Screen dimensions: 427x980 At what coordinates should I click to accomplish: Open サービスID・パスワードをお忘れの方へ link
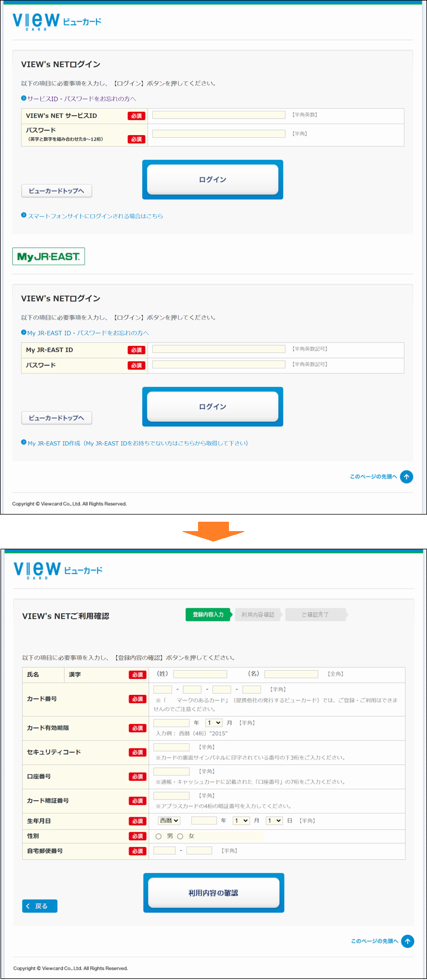tap(81, 99)
